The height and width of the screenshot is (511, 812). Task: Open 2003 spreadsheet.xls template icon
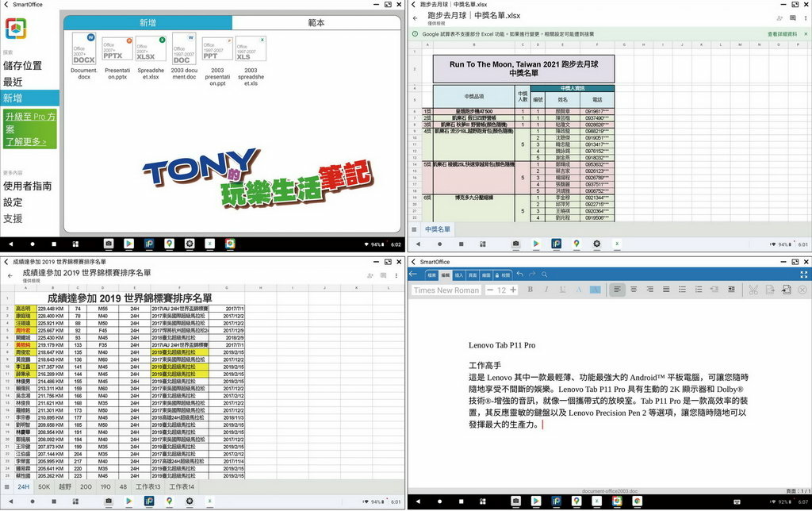251,48
